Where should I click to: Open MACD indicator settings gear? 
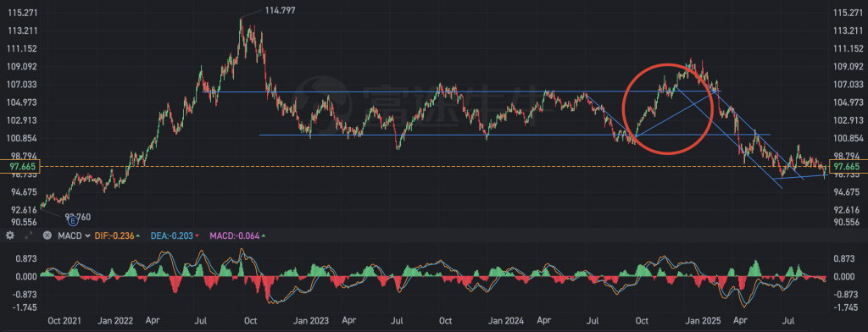[10, 235]
